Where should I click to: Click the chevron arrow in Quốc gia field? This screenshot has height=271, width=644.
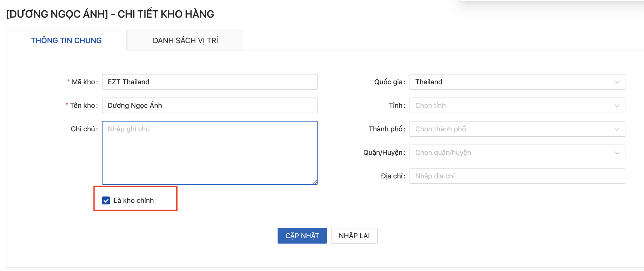click(x=617, y=82)
